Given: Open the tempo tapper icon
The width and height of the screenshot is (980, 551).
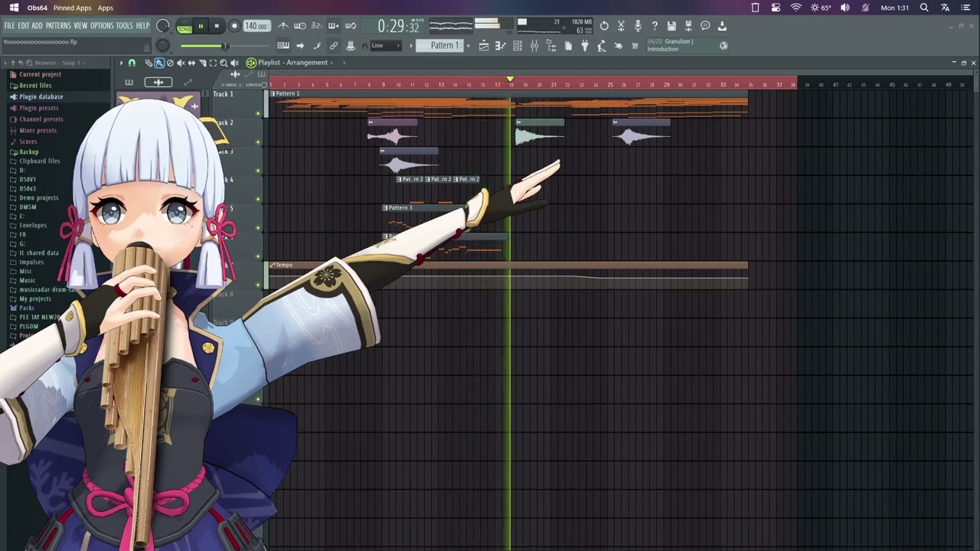Looking at the screenshot, I should coord(602,46).
